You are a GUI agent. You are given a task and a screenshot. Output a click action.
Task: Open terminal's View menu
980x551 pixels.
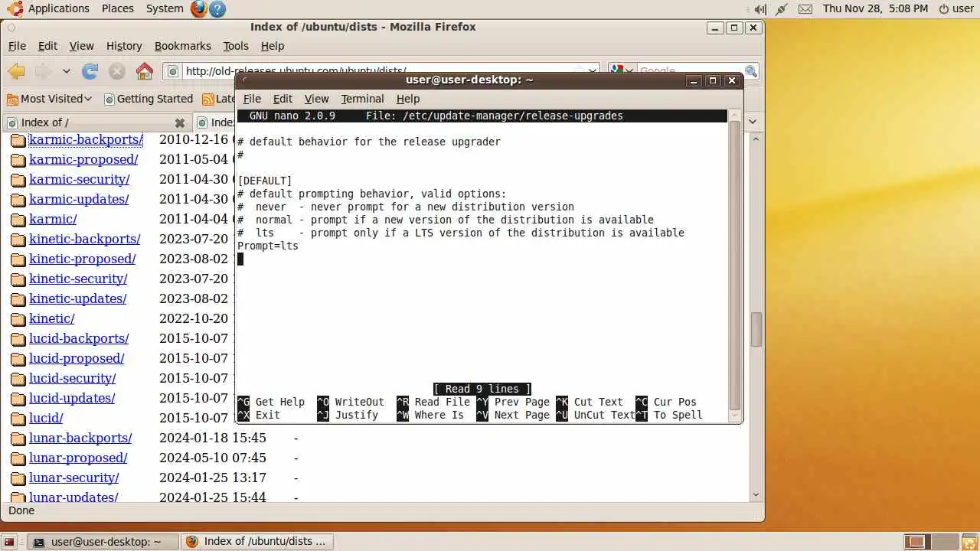tap(316, 99)
